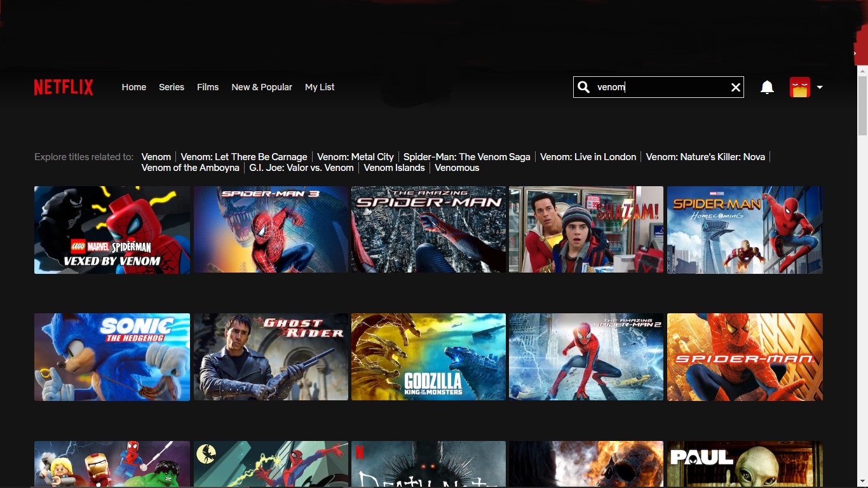Screen dimensions: 868x488
Task: Open Shazam! from the search results
Action: [x=586, y=229]
